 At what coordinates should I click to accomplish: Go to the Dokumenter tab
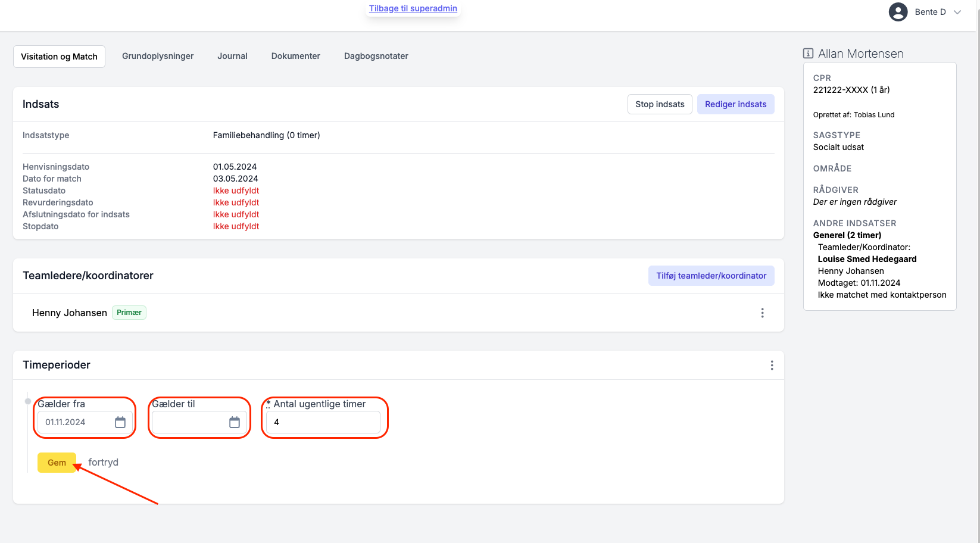(296, 56)
